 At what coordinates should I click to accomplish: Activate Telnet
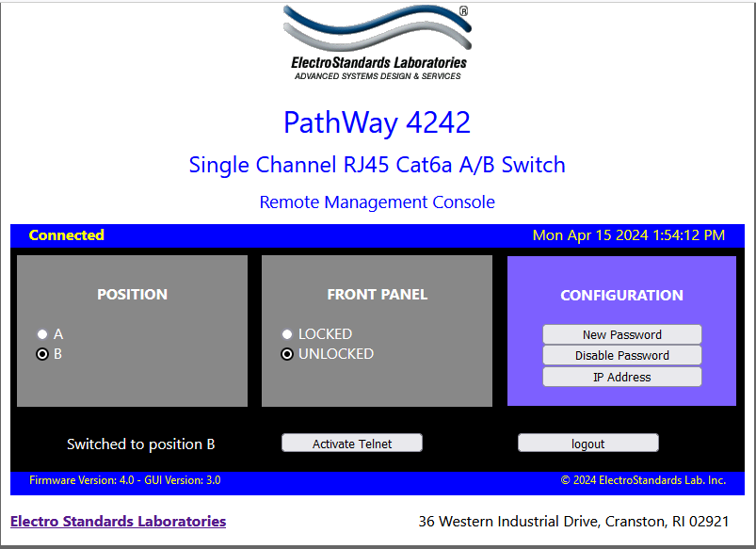[352, 444]
